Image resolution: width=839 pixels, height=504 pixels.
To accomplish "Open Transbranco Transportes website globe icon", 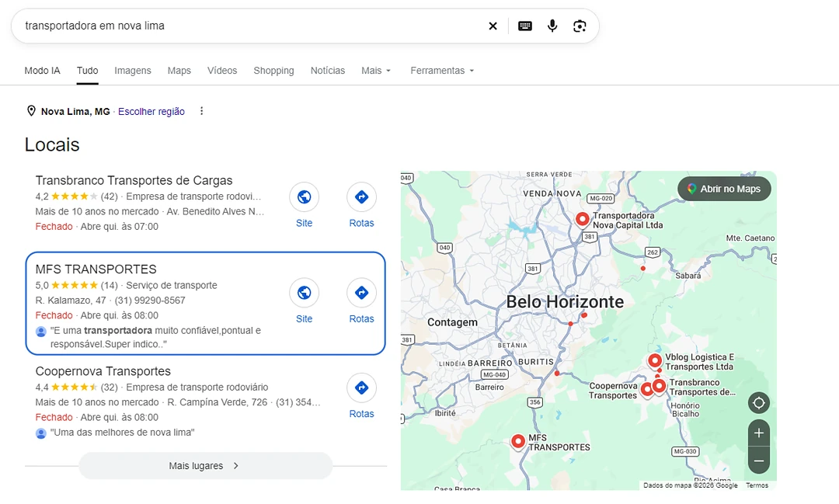I will coord(304,197).
